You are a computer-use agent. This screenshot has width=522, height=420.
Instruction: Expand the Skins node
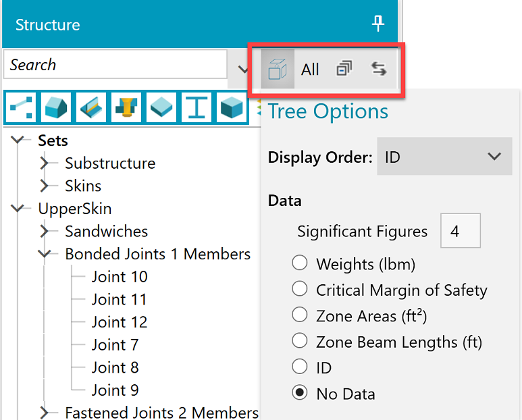pyautogui.click(x=44, y=186)
